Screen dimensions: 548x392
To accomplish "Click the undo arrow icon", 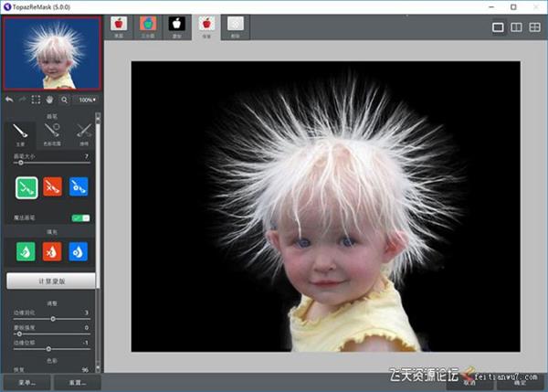I will [9, 99].
